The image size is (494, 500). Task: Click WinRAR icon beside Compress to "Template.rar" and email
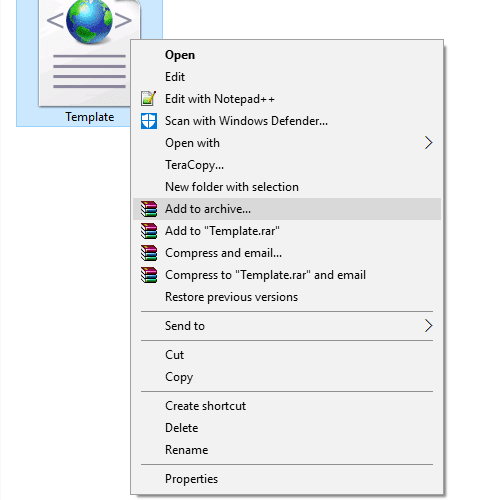point(148,275)
